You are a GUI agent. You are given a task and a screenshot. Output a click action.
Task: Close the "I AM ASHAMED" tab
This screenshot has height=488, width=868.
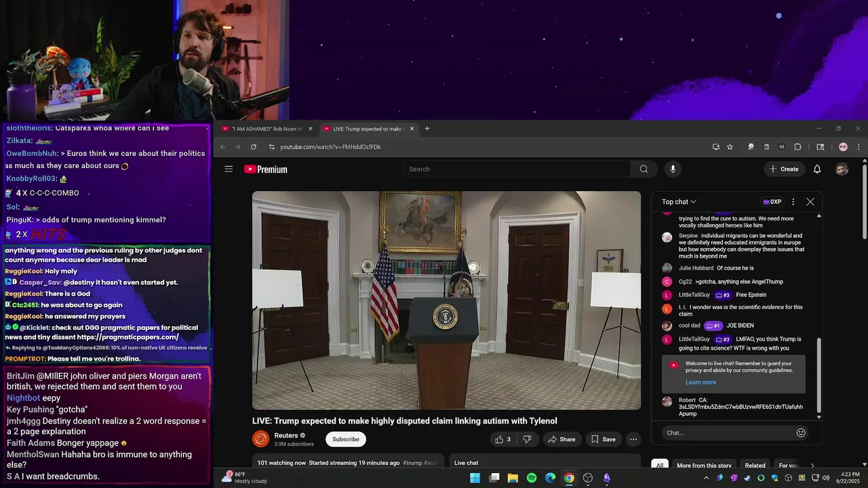pyautogui.click(x=311, y=129)
